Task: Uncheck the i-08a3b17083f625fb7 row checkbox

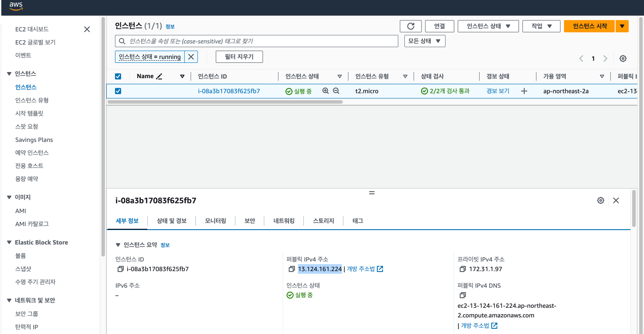Action: (118, 91)
